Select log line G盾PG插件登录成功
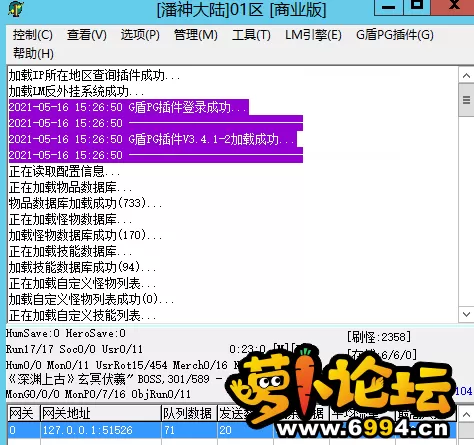Screen dimensions: 474x445 point(129,107)
